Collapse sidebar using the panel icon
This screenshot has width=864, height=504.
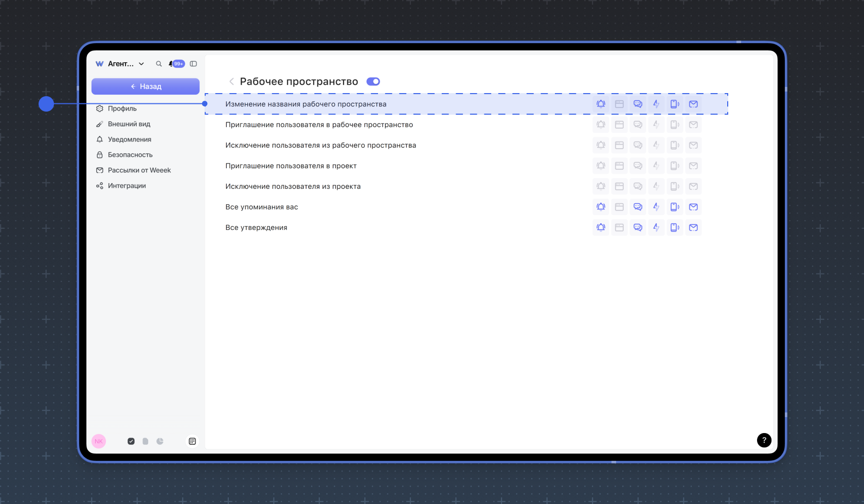point(193,64)
